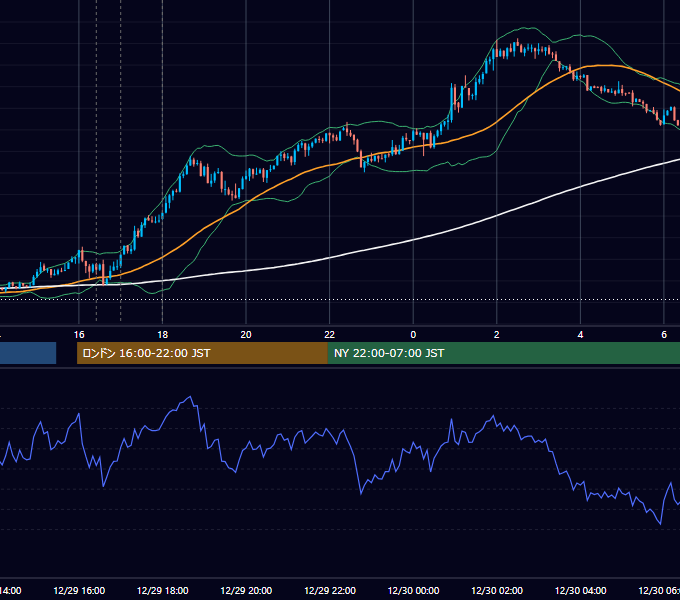This screenshot has height=600, width=680.
Task: Click the 20 hour label on price chart axis
Action: (x=246, y=335)
